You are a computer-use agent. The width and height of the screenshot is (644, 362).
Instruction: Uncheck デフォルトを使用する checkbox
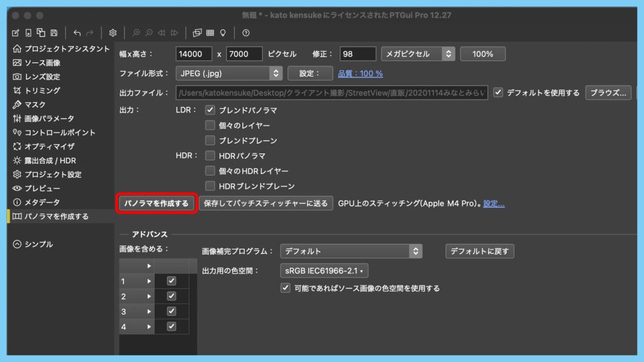(x=498, y=92)
